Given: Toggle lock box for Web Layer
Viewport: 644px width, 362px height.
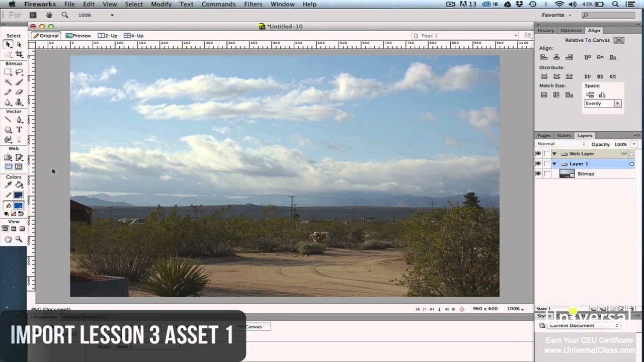Looking at the screenshot, I should [547, 154].
